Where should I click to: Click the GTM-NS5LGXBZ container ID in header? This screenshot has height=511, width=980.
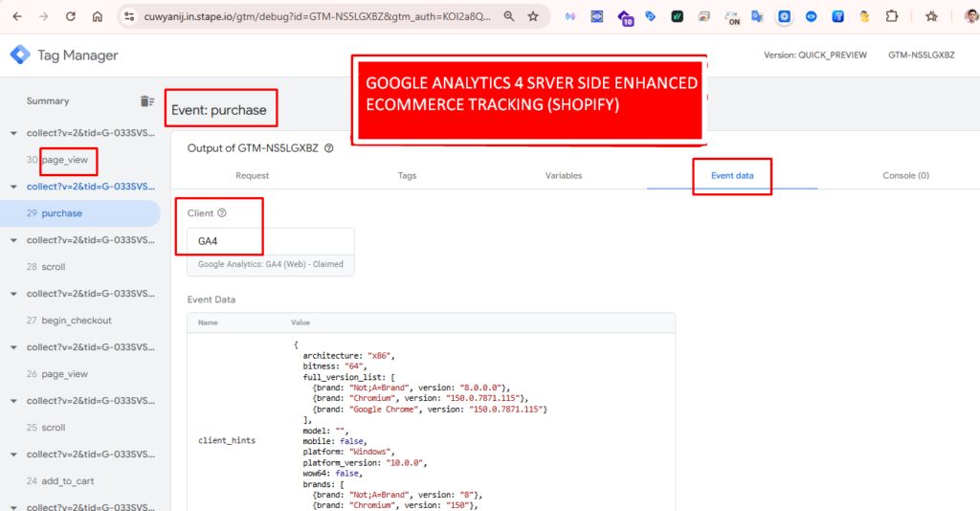coord(922,55)
